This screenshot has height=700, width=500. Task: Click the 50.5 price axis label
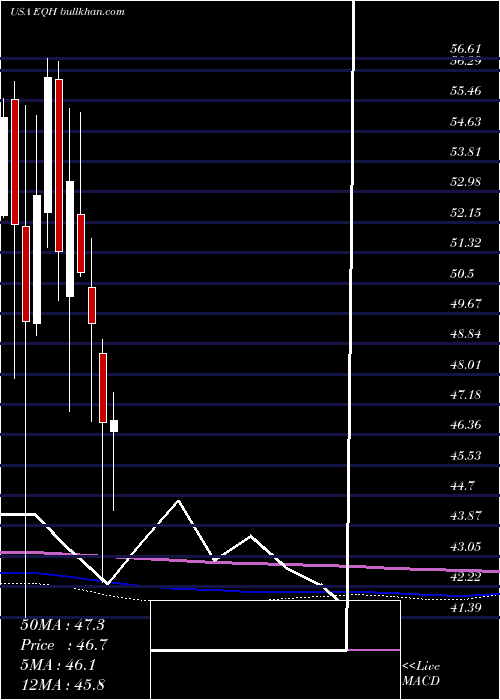pyautogui.click(x=462, y=273)
